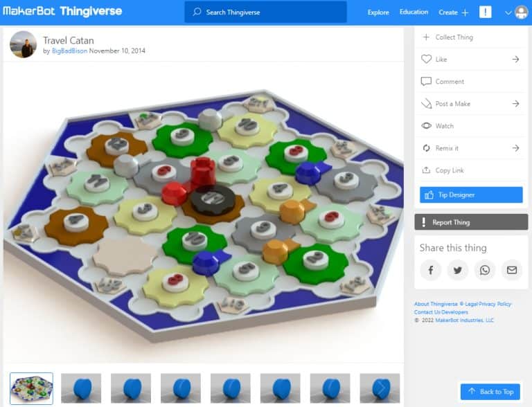Open BigBadBison's profile link
Image resolution: width=532 pixels, height=407 pixels.
(x=69, y=51)
